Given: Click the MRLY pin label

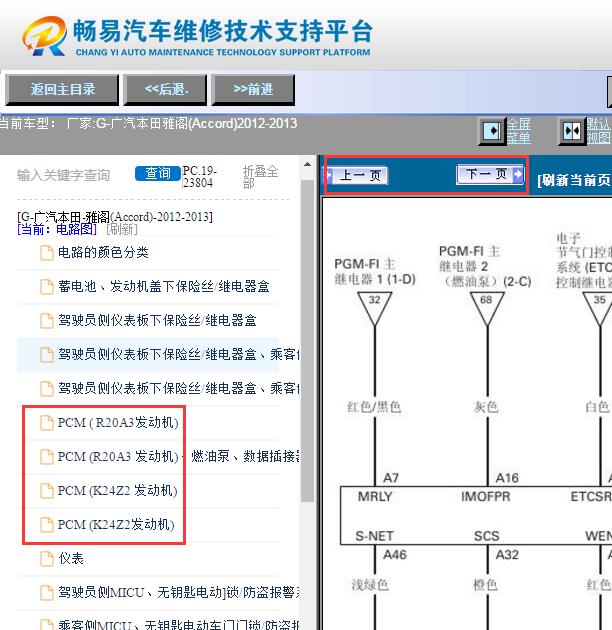Looking at the screenshot, I should pyautogui.click(x=375, y=497).
